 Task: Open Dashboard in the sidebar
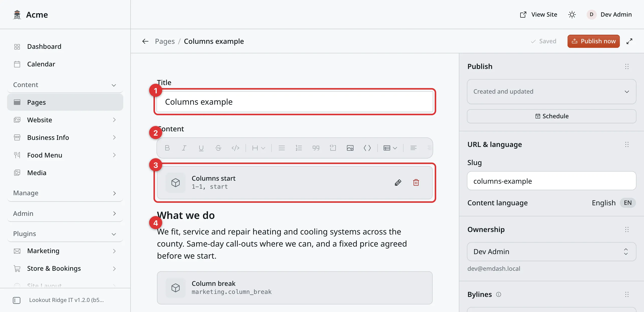[x=65, y=47]
